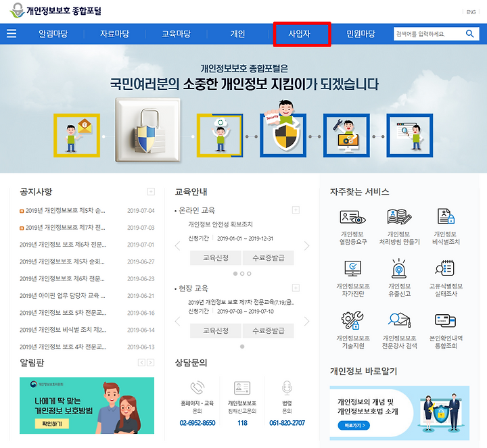Expand 현장 교육 with the plus icon

296,289
